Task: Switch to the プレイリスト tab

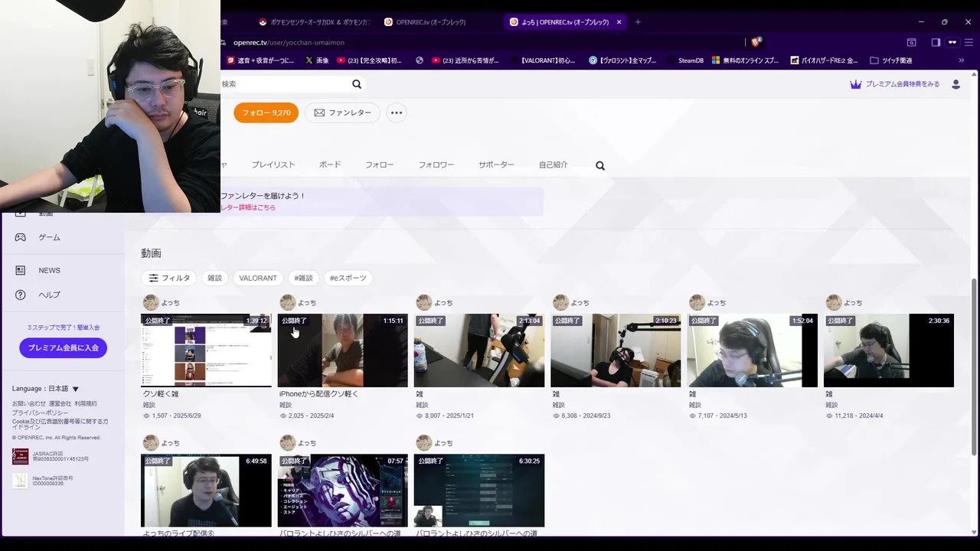Action: 273,165
